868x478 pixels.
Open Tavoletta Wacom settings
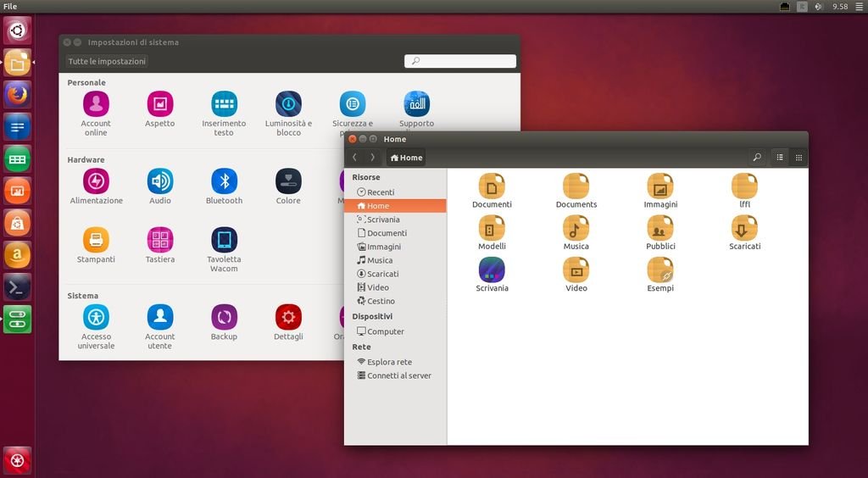tap(224, 240)
